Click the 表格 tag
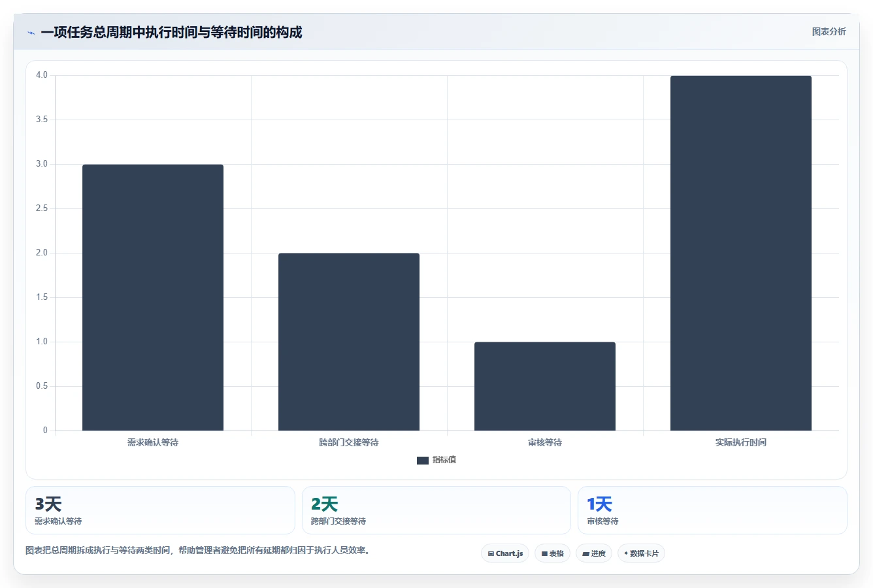 tap(552, 553)
